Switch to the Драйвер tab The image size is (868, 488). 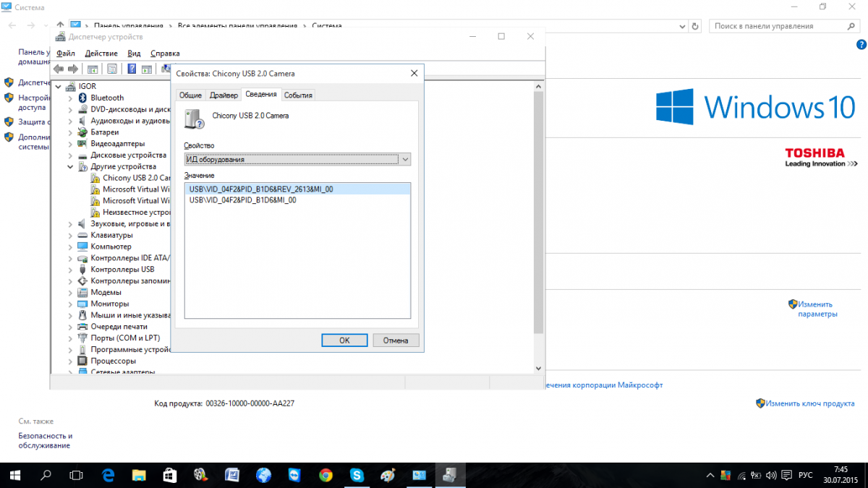point(224,95)
